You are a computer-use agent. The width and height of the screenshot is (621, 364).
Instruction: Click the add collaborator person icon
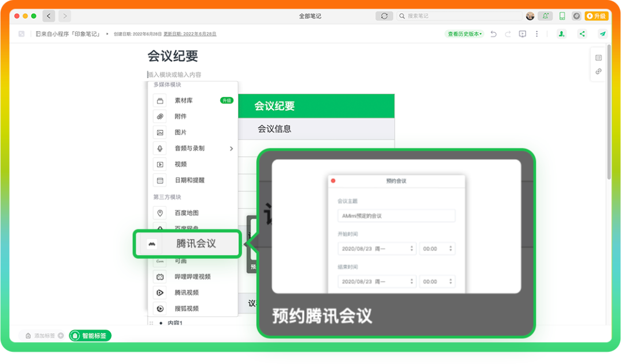point(561,34)
